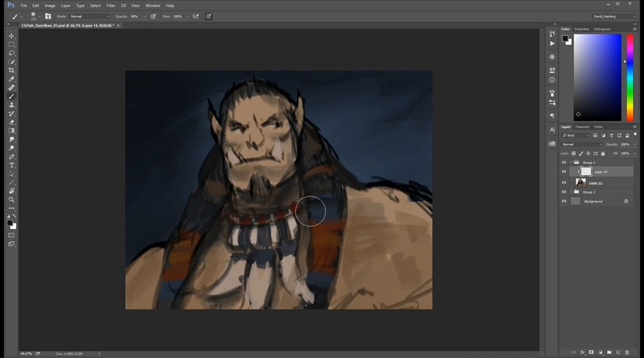Click the hue slider strip

[x=631, y=78]
